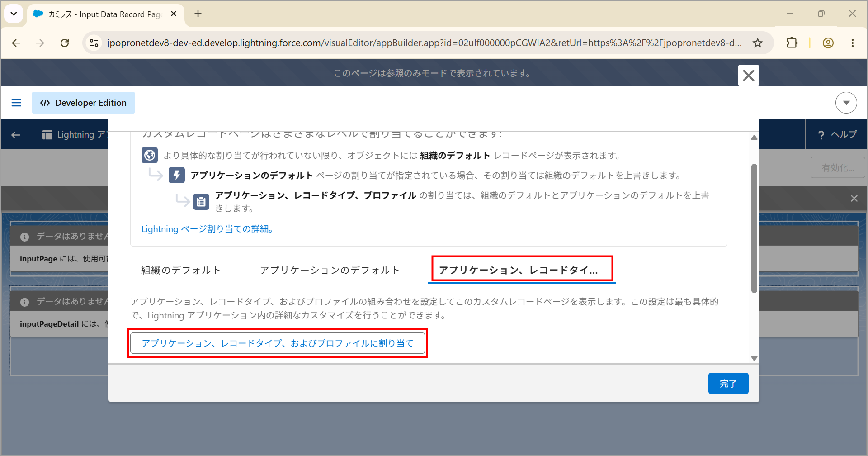Click the Developer Edition badge
Screen dimensions: 868x456
click(x=83, y=103)
